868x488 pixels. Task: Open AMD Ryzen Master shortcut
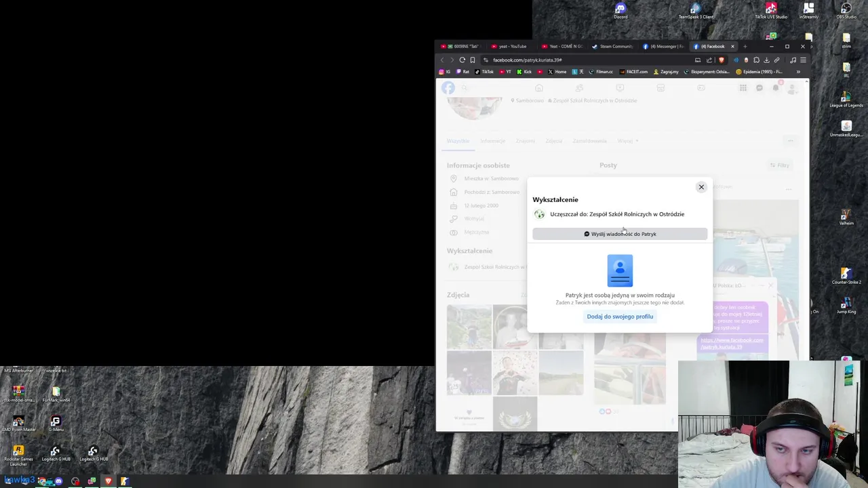18,424
